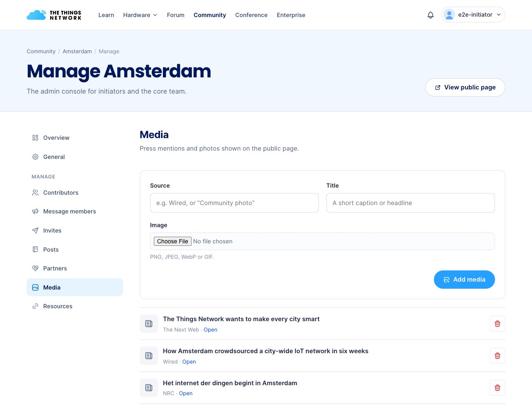
Task: Open the Forum nav item
Action: (x=175, y=15)
